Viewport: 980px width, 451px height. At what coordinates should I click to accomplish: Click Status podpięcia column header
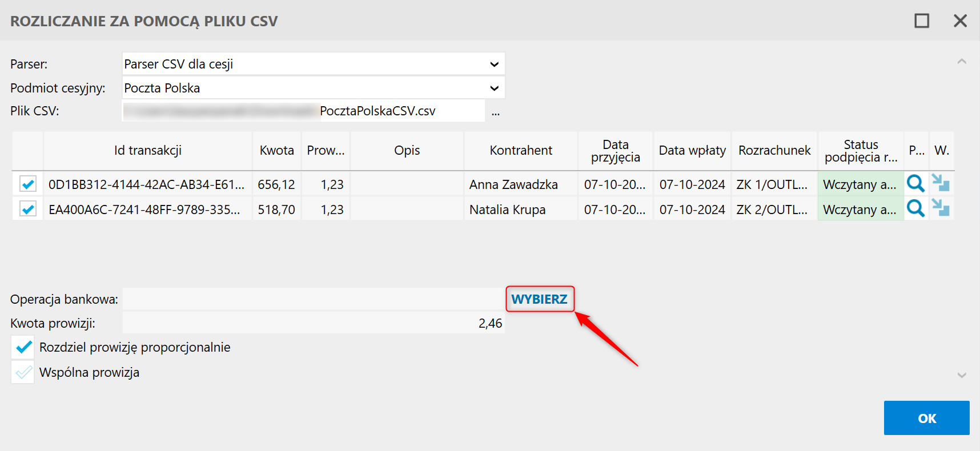coord(861,151)
